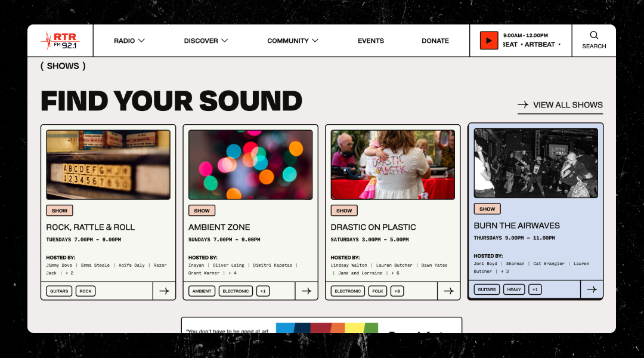Select the Guitars tag on Rock, Rattle & Roll
The image size is (644, 358).
point(58,291)
